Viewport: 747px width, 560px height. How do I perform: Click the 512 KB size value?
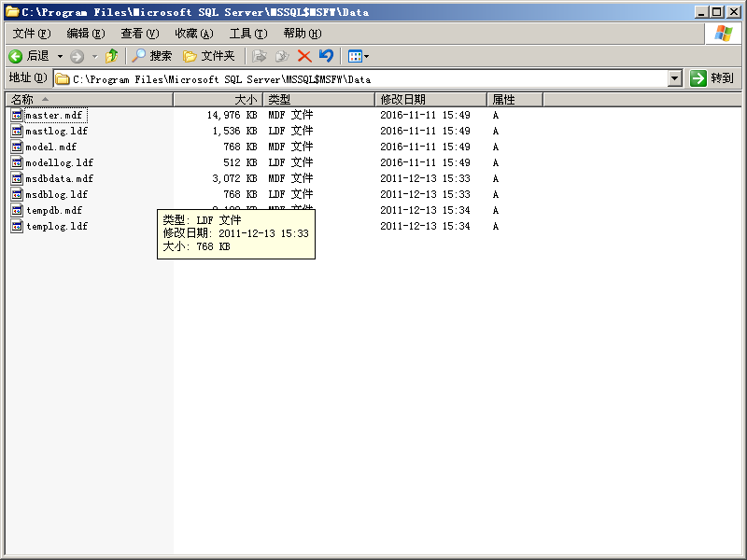240,162
